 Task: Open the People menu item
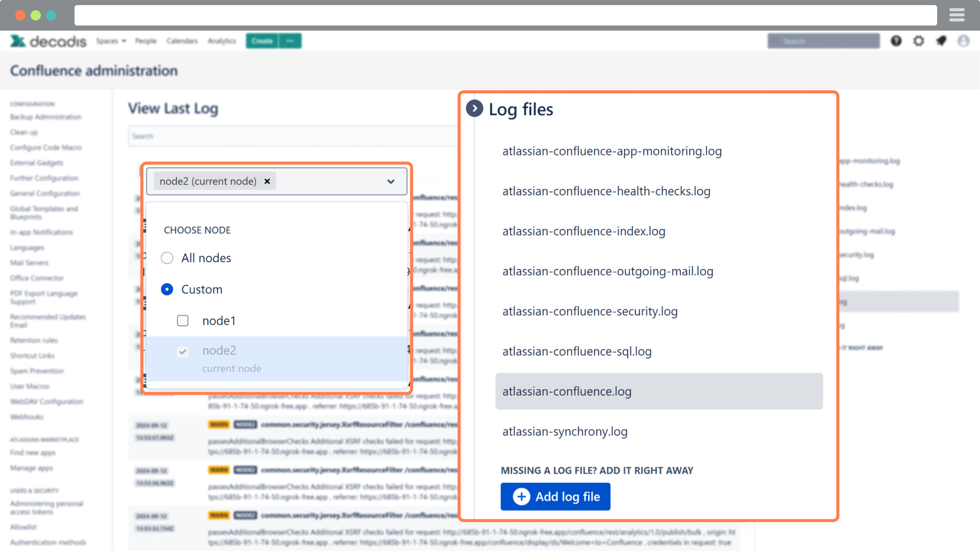pos(146,41)
